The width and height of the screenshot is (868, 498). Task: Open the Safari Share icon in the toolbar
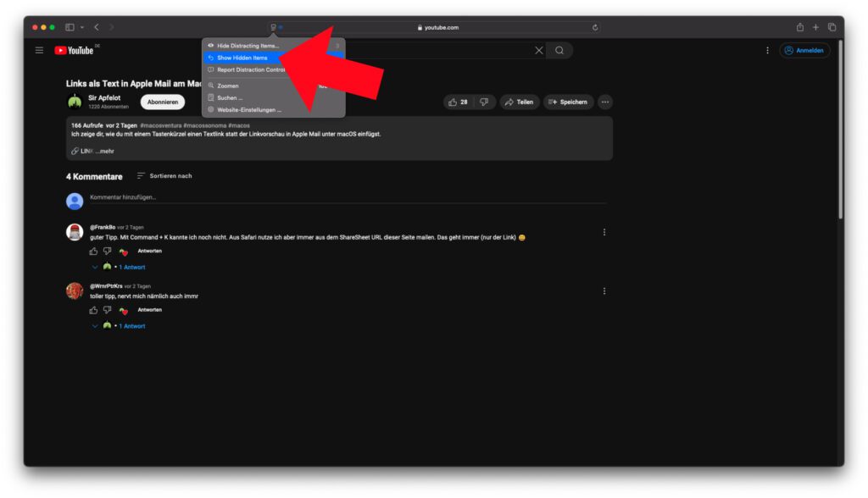coord(800,27)
